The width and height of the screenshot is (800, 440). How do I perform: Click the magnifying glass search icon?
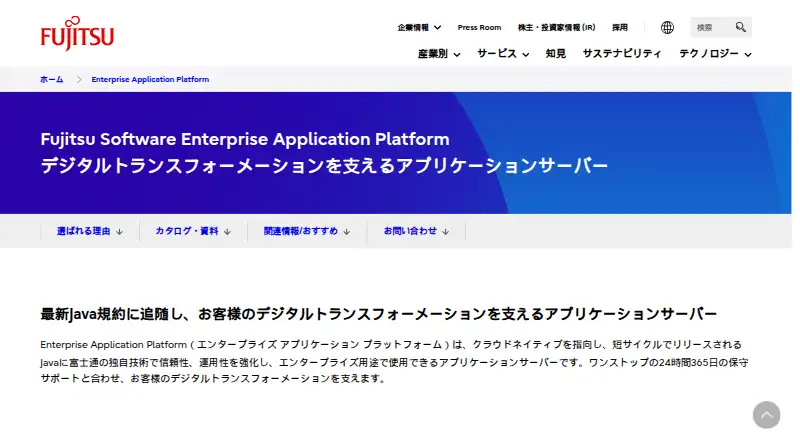point(740,27)
